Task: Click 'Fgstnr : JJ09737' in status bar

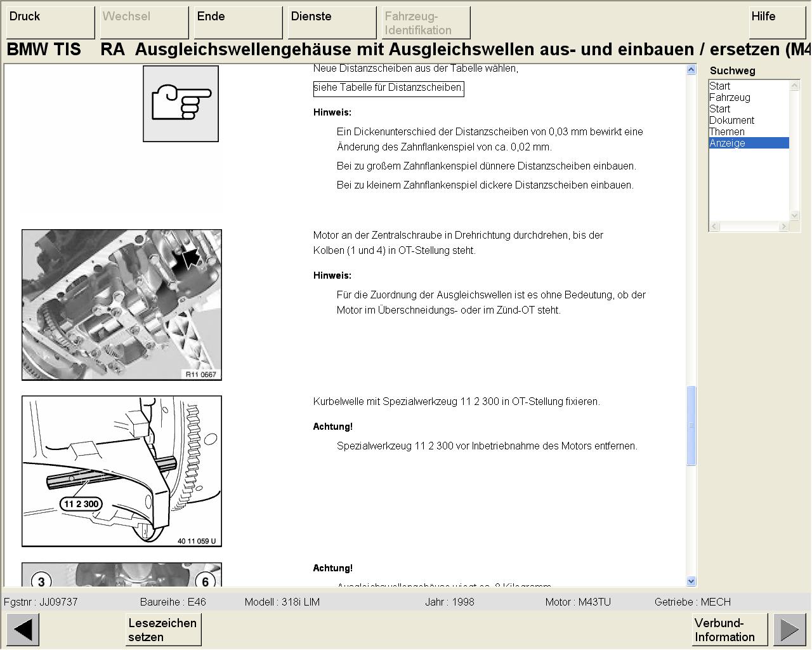Action: pos(41,602)
